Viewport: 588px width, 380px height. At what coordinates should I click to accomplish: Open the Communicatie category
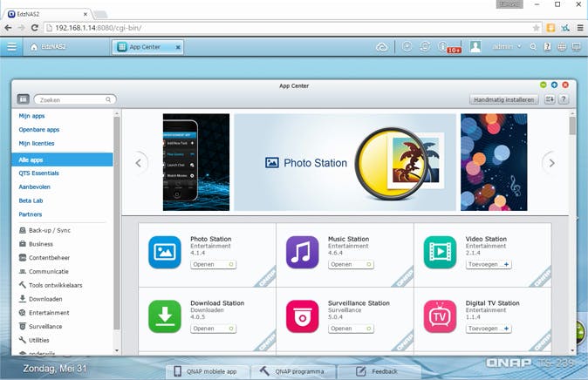(x=44, y=272)
